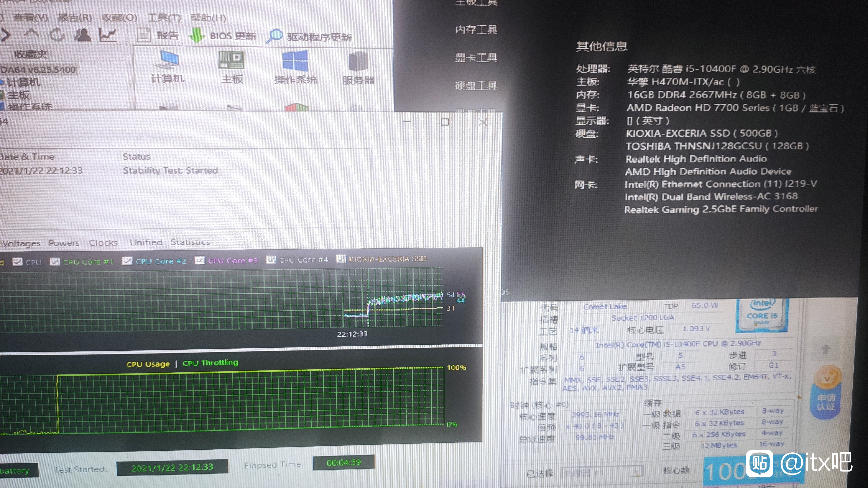This screenshot has width=868, height=488.
Task: Minimize the stability test window
Action: click(x=407, y=122)
